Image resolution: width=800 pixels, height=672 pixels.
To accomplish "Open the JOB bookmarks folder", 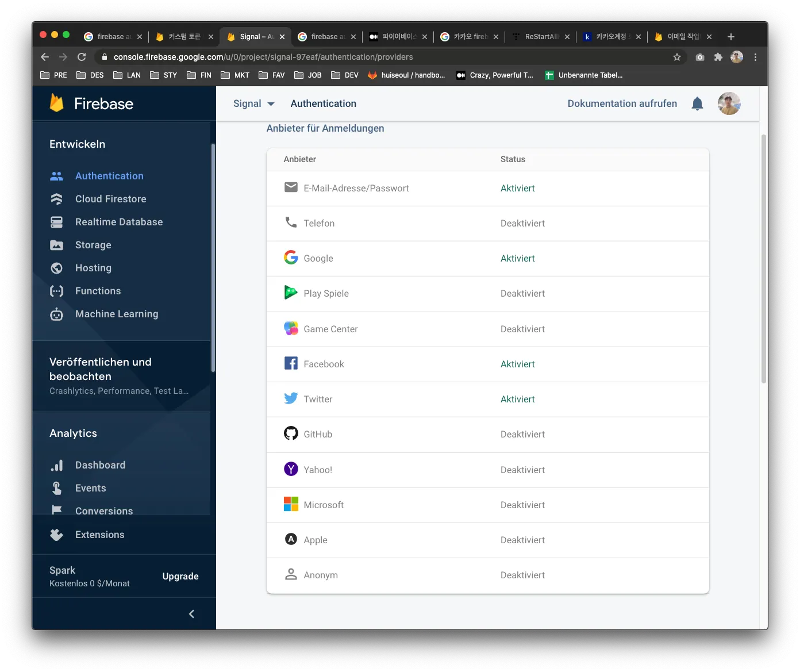I will tap(308, 75).
